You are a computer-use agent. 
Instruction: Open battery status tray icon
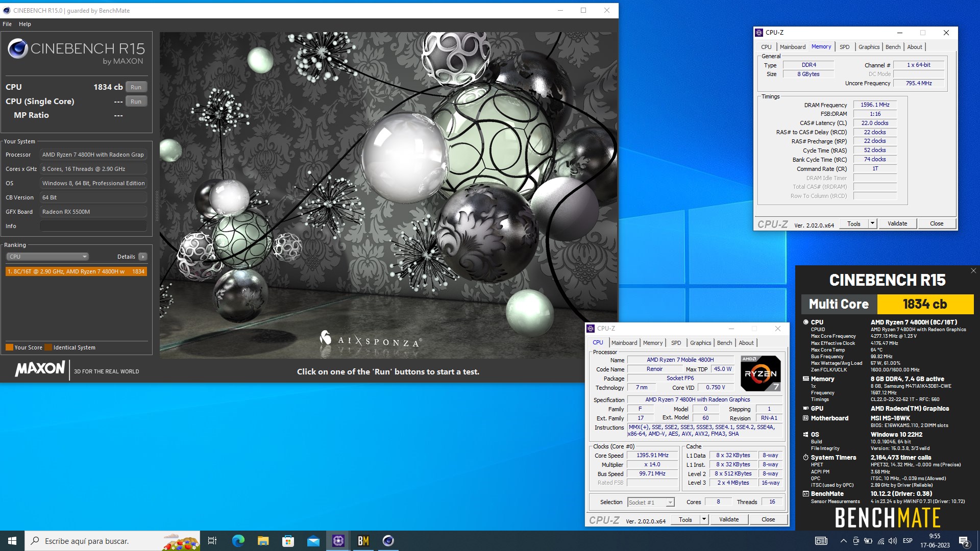pyautogui.click(x=868, y=541)
